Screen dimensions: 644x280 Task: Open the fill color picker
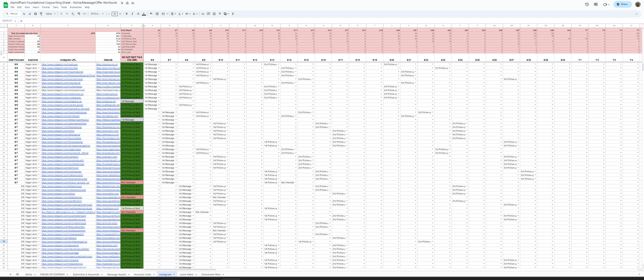pos(151,14)
